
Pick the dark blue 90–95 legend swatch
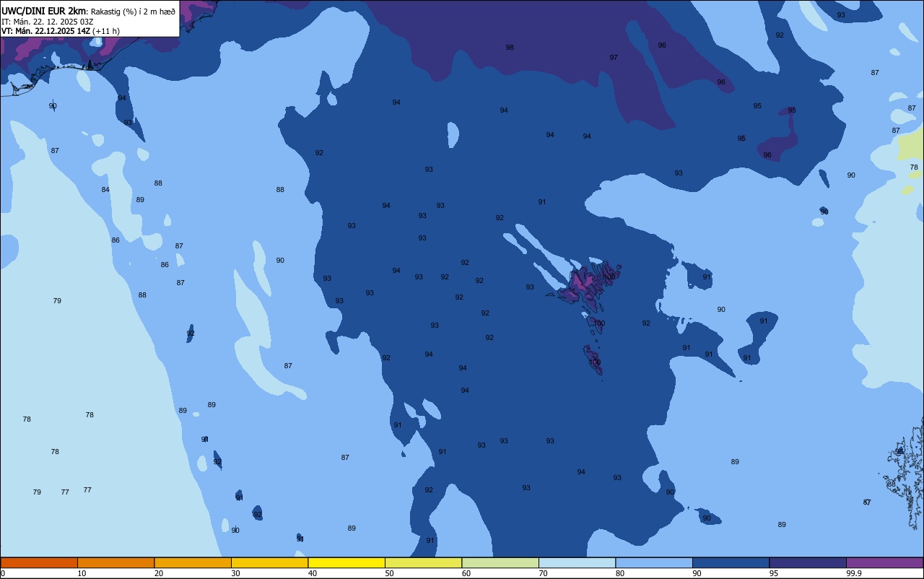point(731,562)
